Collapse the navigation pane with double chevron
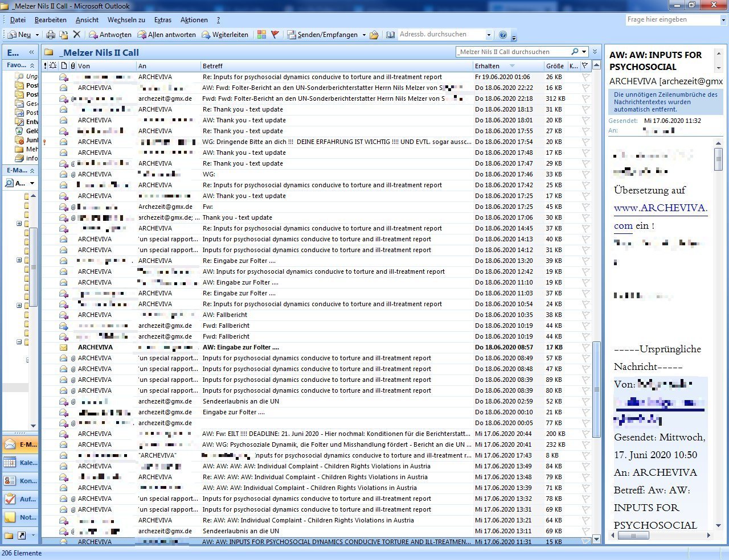This screenshot has height=560, width=729. (31, 52)
